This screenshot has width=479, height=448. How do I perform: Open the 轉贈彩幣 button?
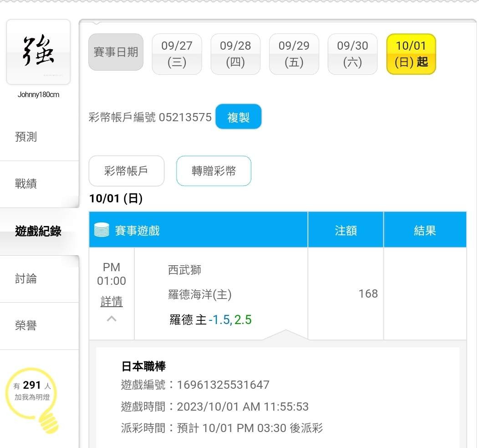point(214,170)
